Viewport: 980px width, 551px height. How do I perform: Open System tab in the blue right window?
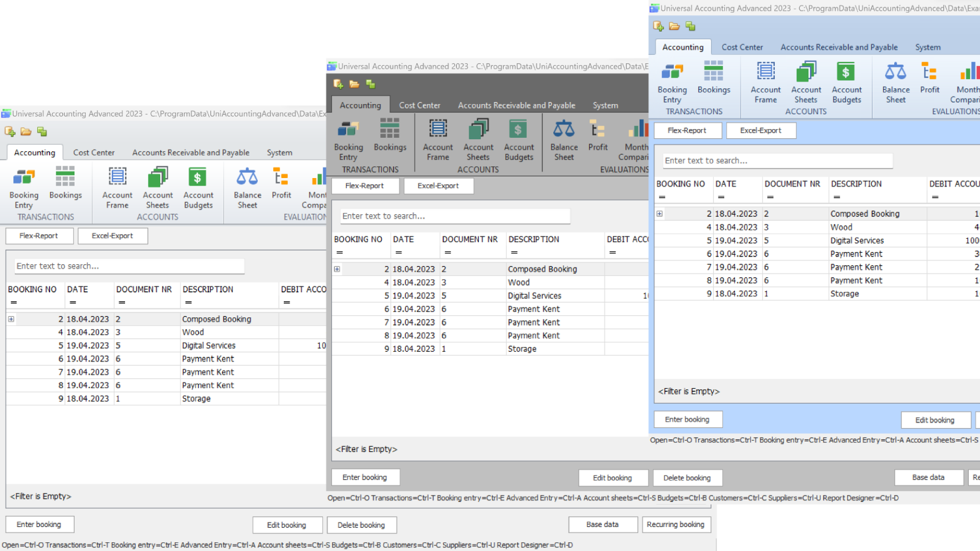[927, 47]
